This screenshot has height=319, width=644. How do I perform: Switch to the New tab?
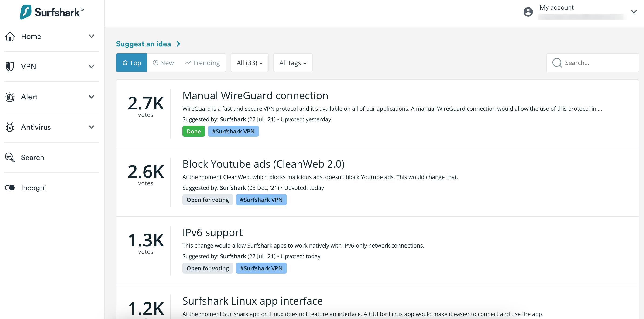coord(163,63)
